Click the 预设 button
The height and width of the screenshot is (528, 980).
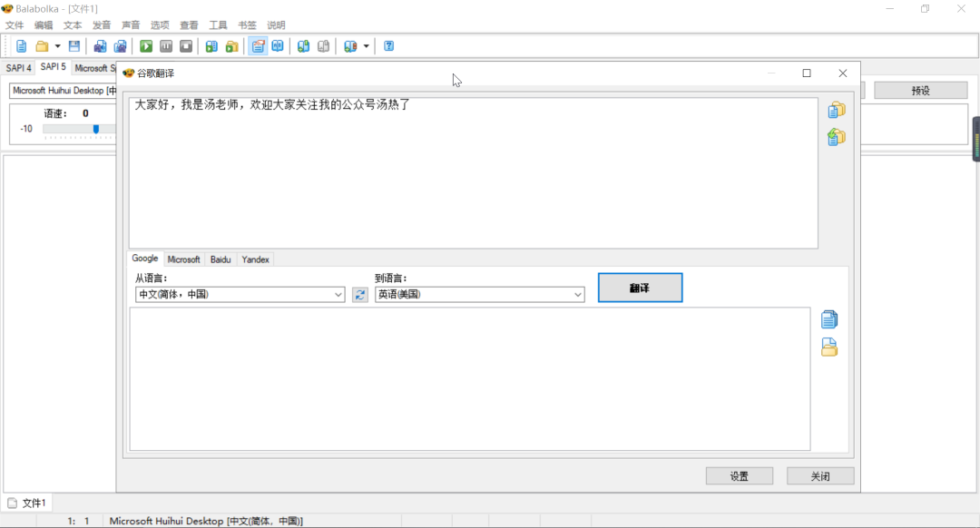click(921, 91)
